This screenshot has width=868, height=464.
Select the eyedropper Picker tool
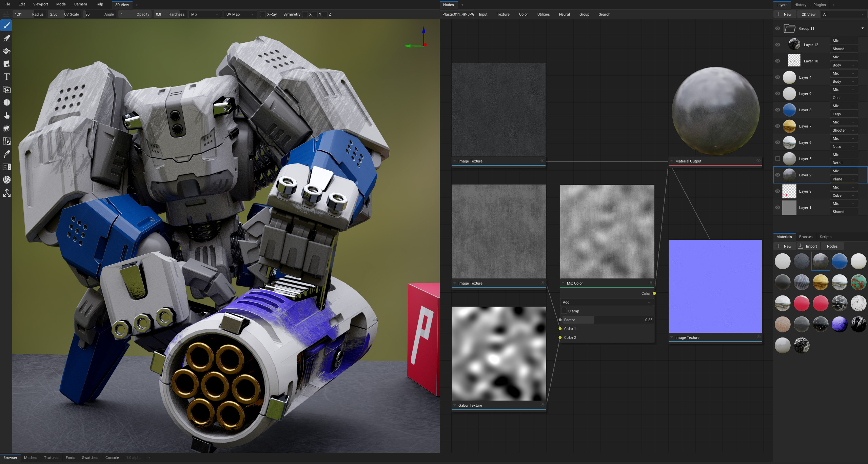coord(6,154)
